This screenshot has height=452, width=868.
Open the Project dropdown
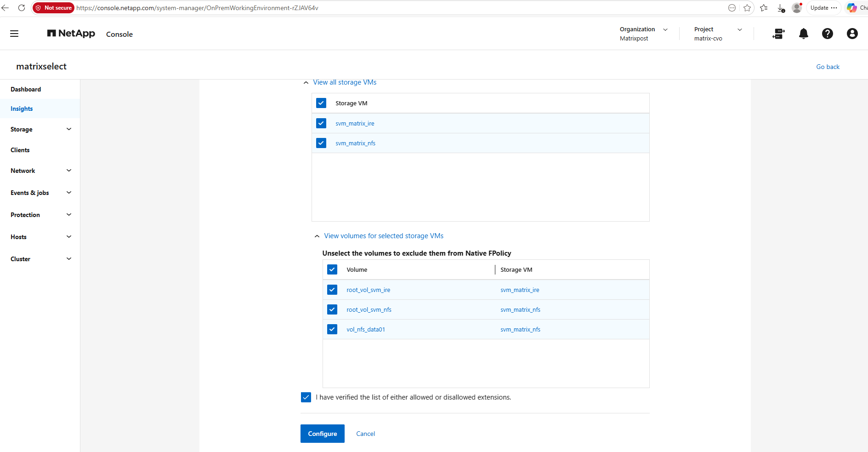click(718, 34)
